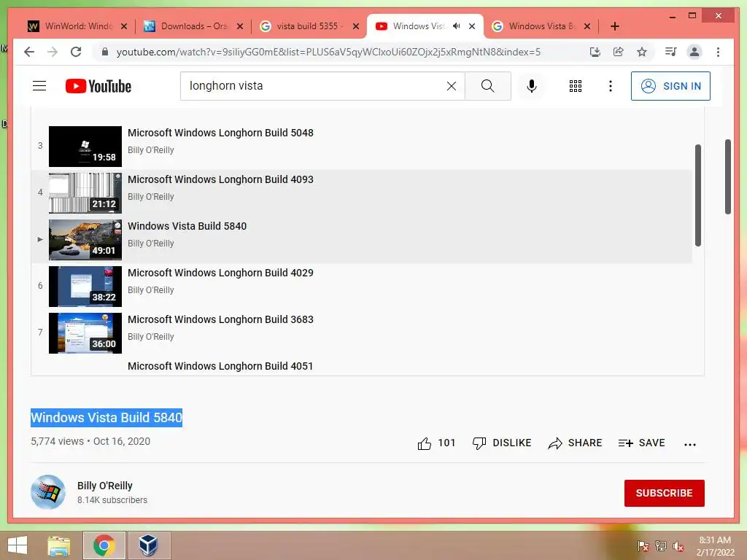
Task: Open YouTube settings three-dot menu
Action: click(x=611, y=86)
